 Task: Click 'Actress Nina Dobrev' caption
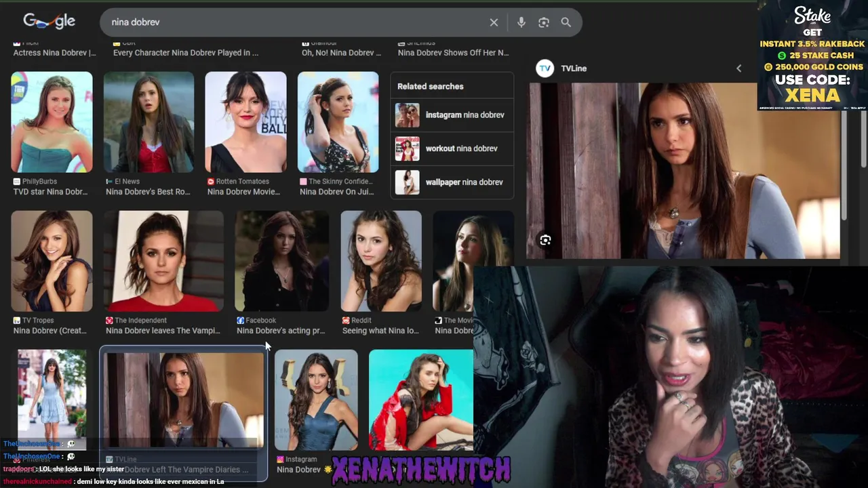point(54,53)
